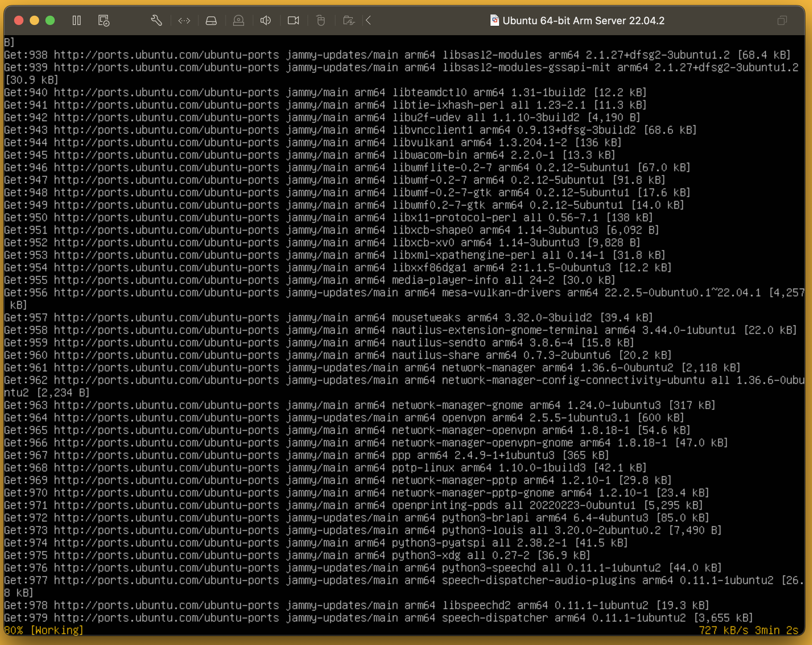
Task: Click the hard disk icon
Action: pyautogui.click(x=211, y=20)
